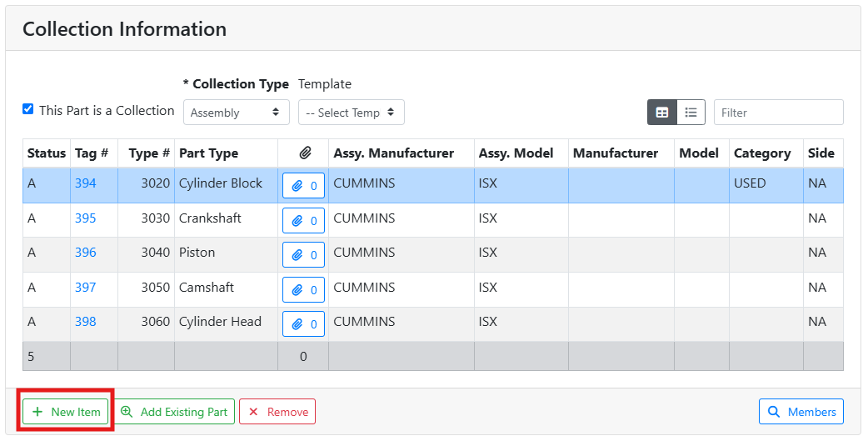
Task: Open attachments for Camshaft row
Action: click(303, 290)
